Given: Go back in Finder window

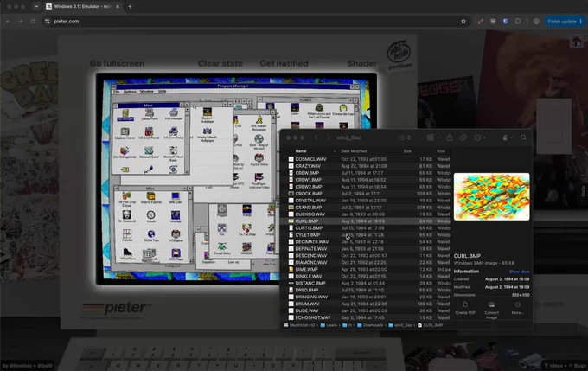Looking at the screenshot, I should pyautogui.click(x=316, y=138).
